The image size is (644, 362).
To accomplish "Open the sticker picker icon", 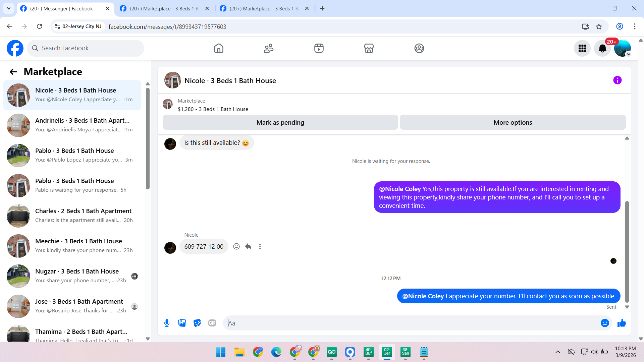I will point(197,323).
